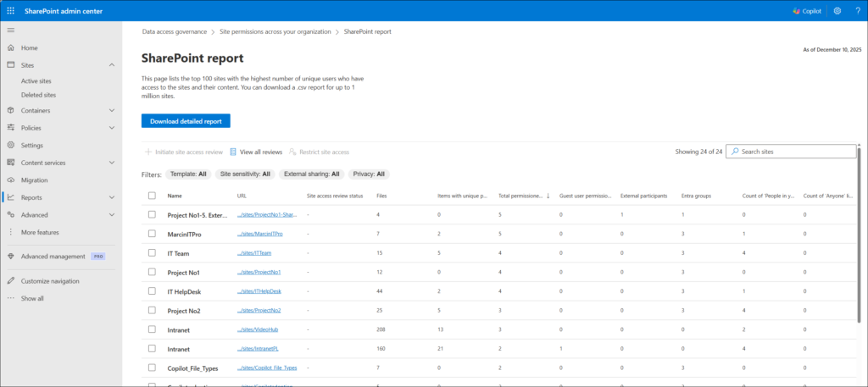The image size is (868, 387).
Task: Tick the checkbox for IT Team row
Action: [152, 252]
